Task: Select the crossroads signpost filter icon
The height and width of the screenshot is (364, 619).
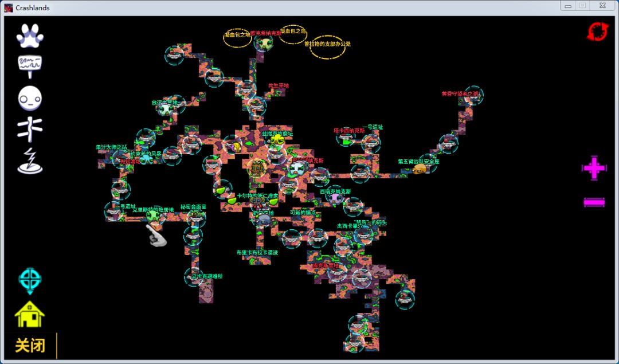Action: point(30,130)
